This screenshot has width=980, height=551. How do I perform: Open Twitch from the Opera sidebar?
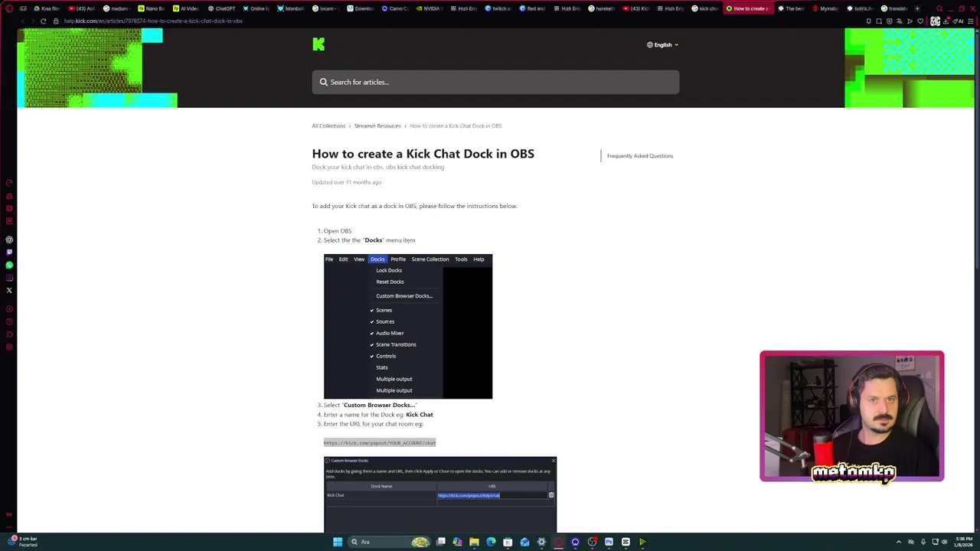pyautogui.click(x=9, y=252)
